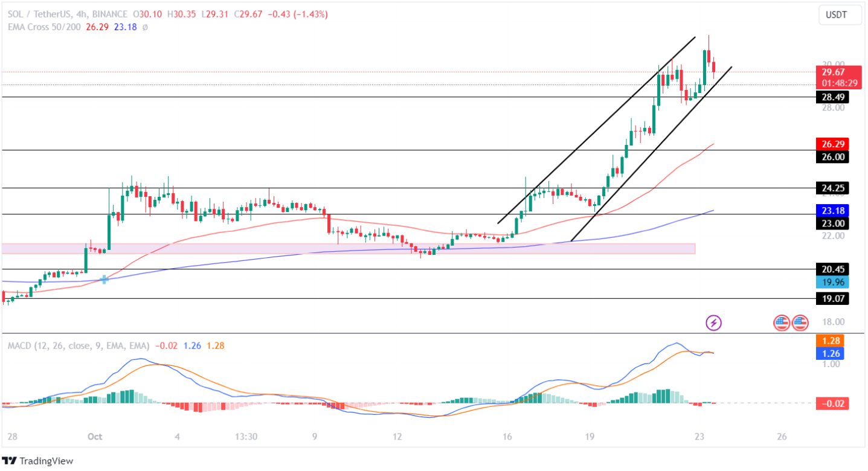Click the purple lightning event icon
Image resolution: width=868 pixels, height=471 pixels.
714,322
